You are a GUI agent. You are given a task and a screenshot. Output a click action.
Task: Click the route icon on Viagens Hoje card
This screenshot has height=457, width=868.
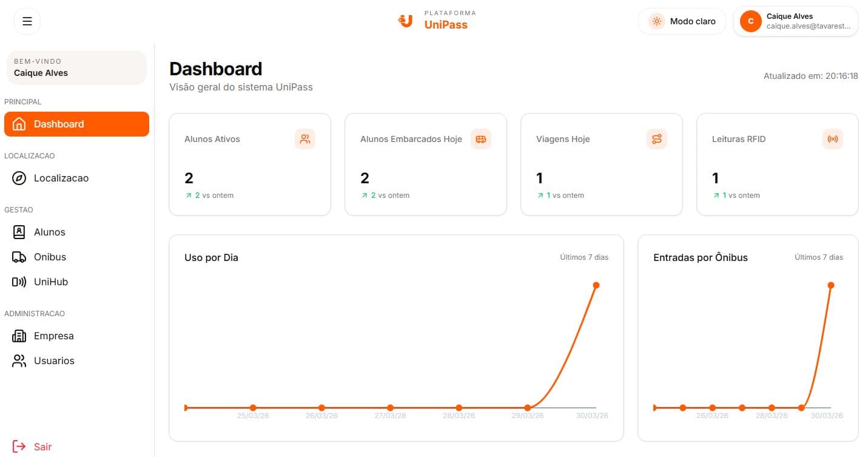657,139
